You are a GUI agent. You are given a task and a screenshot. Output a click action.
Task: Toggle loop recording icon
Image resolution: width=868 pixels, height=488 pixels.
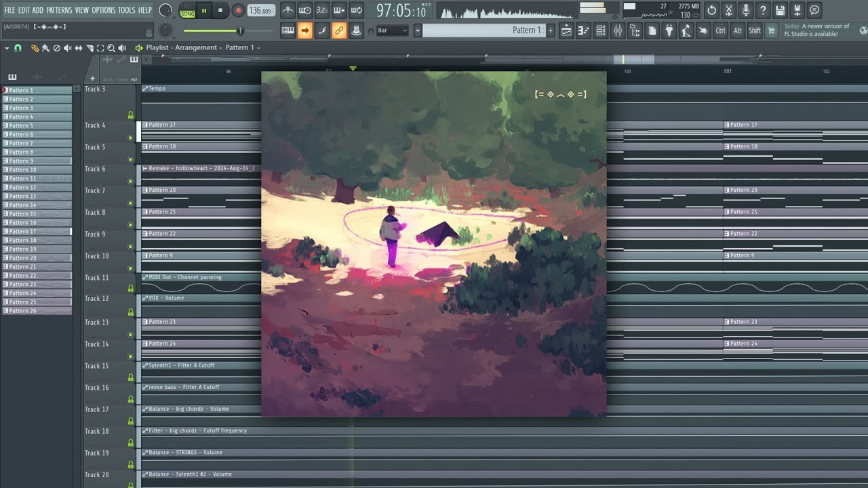[x=355, y=10]
